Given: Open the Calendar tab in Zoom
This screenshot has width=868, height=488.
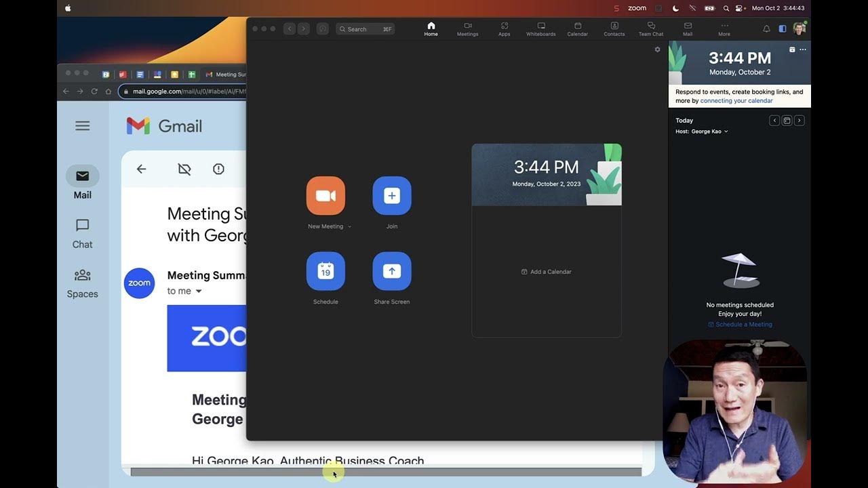Looking at the screenshot, I should [578, 29].
